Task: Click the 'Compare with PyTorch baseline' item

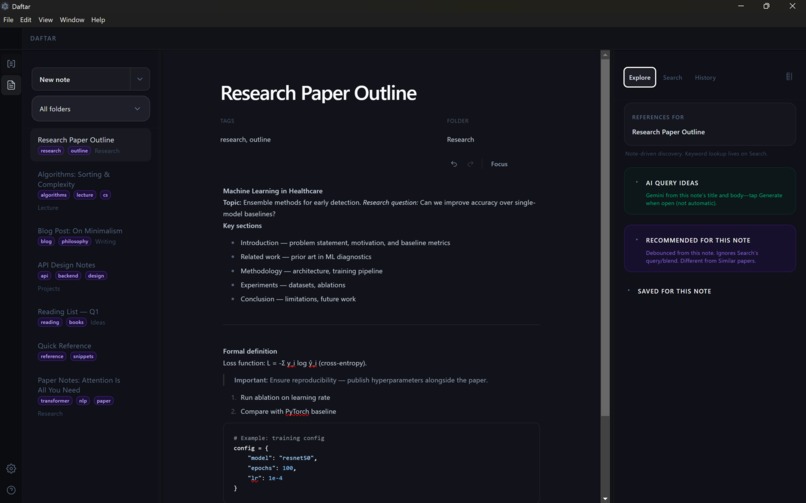Action: 288,412
